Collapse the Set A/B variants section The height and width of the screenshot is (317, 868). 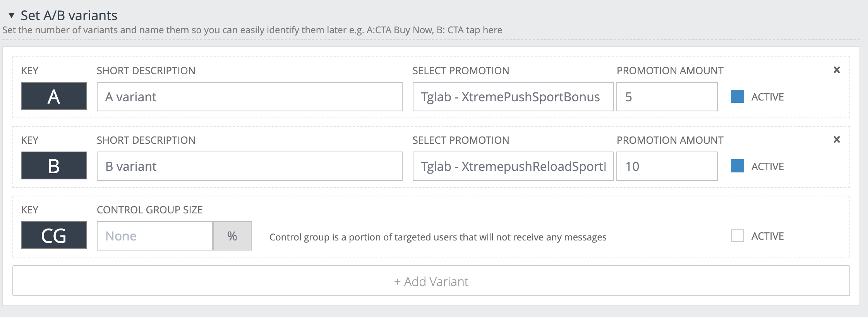click(12, 15)
